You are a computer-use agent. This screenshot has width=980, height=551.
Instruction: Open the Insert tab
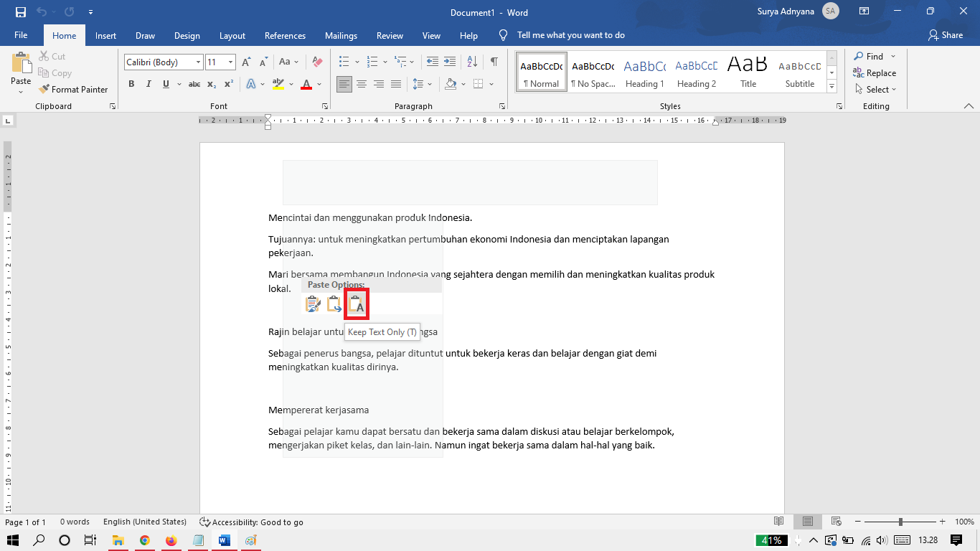(x=105, y=35)
